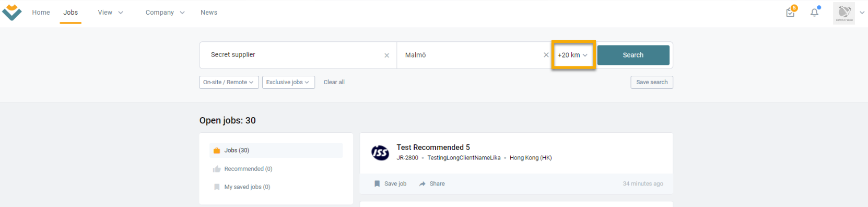Expand the Exclusive jobs filter
The width and height of the screenshot is (868, 207).
pos(288,82)
